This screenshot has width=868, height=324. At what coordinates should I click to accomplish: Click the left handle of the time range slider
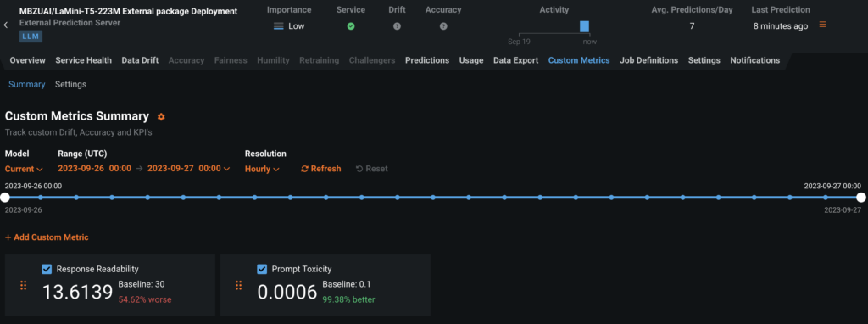click(x=5, y=197)
